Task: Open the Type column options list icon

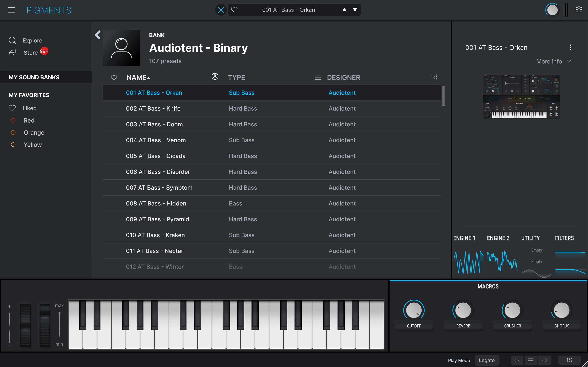Action: pyautogui.click(x=318, y=77)
